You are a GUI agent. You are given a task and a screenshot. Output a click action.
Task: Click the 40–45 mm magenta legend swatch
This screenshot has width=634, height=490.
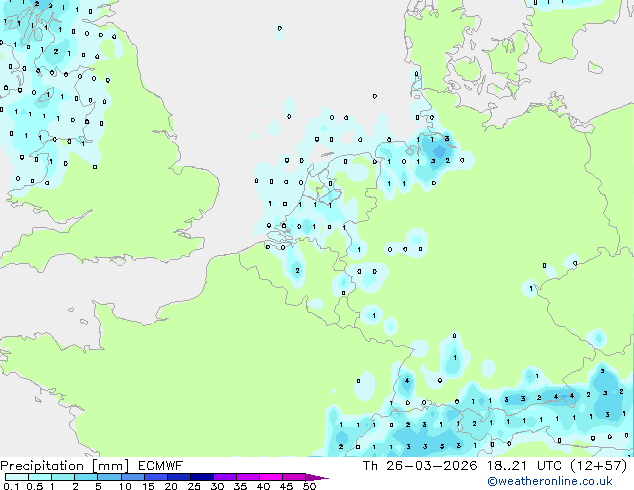coord(271,477)
